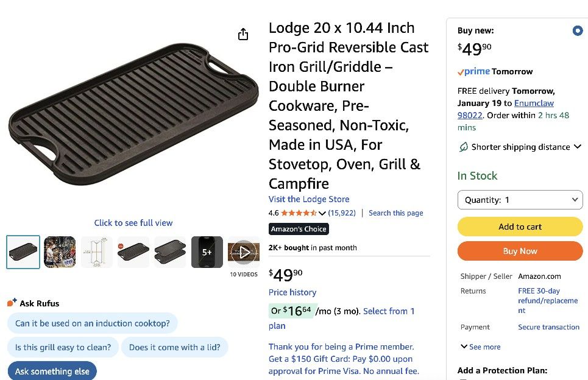This screenshot has width=588, height=380.
Task: Click the star rating icons
Action: pyautogui.click(x=299, y=213)
